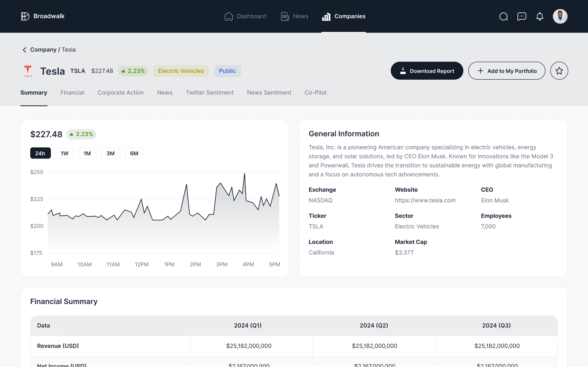
Task: Click Q1 revenue cell $25,182,000,000
Action: (x=249, y=346)
